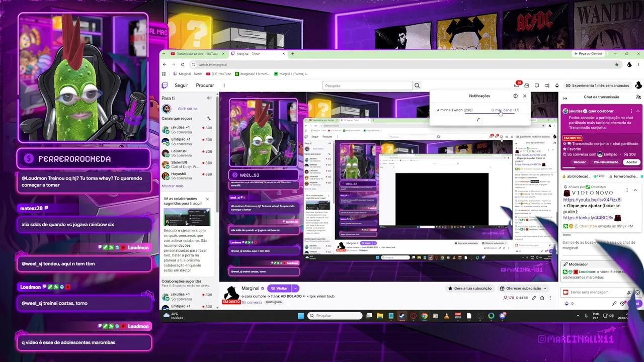Click the Pré-visualização button
The height and width of the screenshot is (362, 644).
(606, 162)
